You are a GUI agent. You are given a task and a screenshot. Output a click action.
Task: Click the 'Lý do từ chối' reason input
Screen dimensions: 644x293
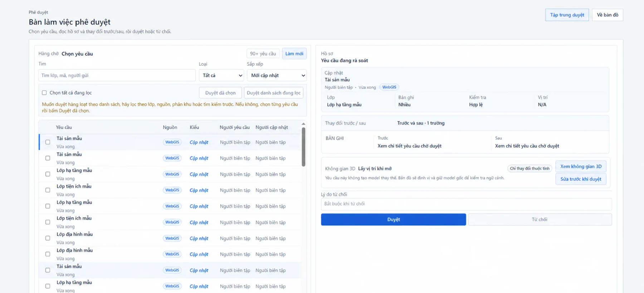click(x=466, y=204)
